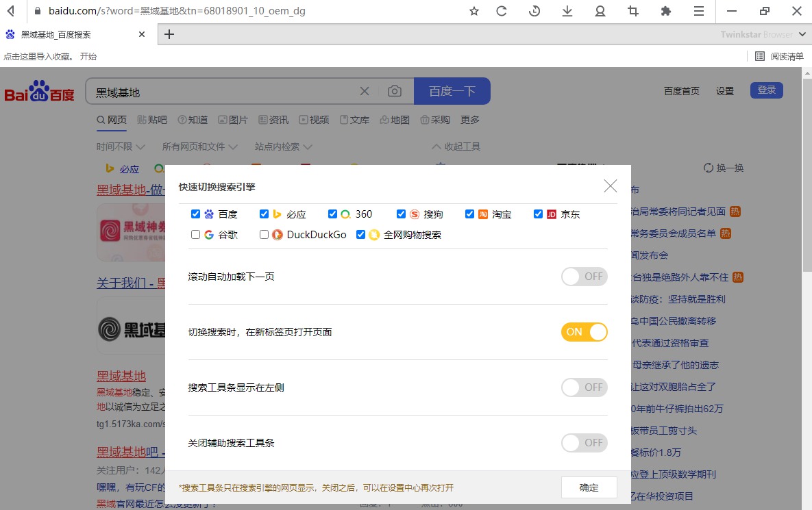The image size is (812, 510).
Task: Uncheck the 淘宝 search engine checkbox
Action: tap(469, 214)
